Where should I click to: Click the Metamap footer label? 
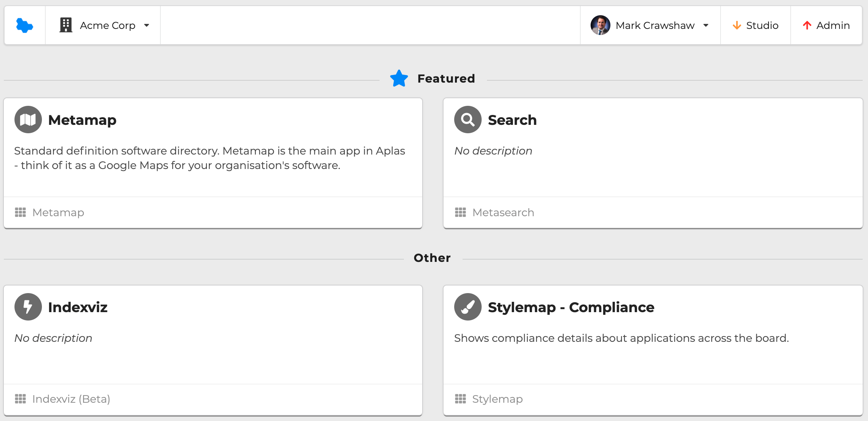pos(58,212)
